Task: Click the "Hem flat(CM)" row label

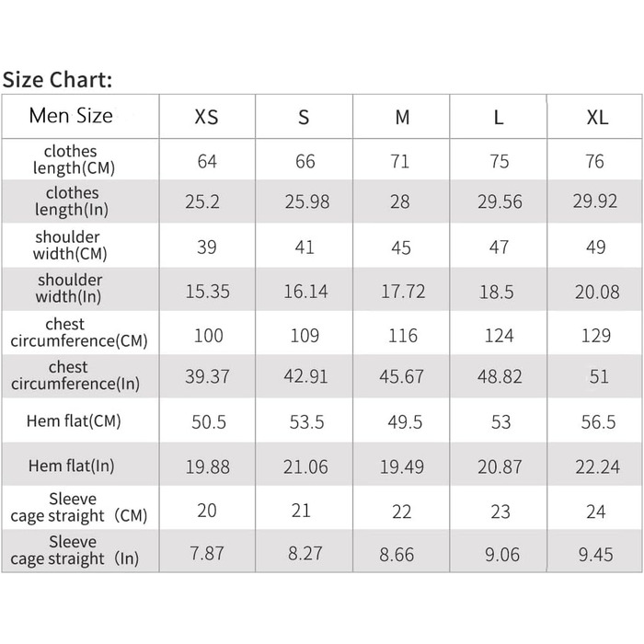Action: click(75, 421)
